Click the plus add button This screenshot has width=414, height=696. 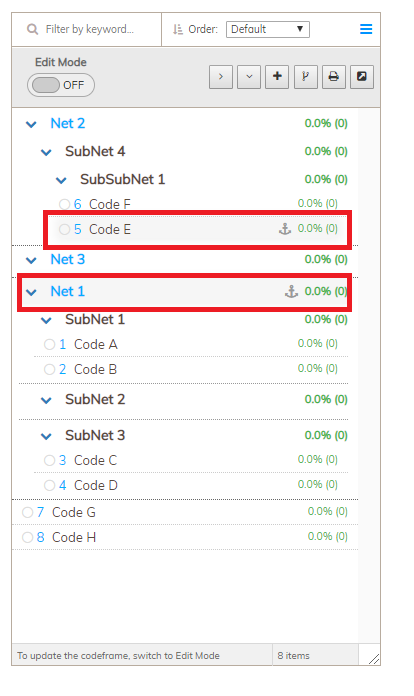point(277,77)
